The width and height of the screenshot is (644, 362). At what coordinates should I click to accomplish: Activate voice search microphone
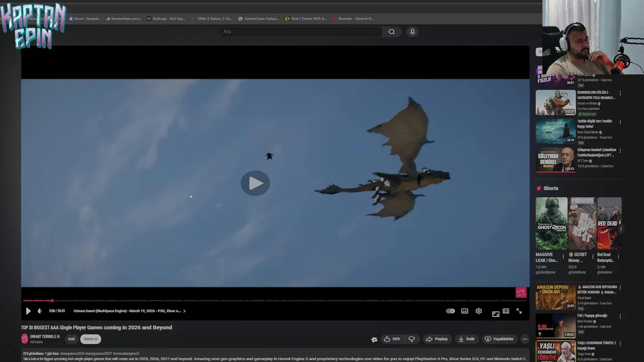tap(412, 32)
